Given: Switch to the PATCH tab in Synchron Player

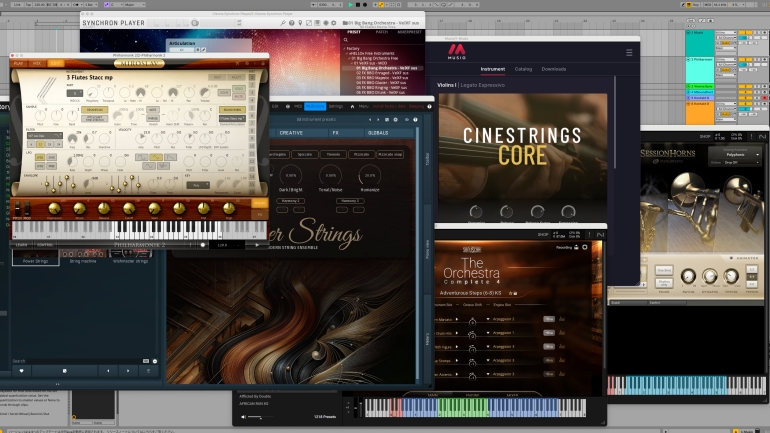Looking at the screenshot, I should pos(382,32).
